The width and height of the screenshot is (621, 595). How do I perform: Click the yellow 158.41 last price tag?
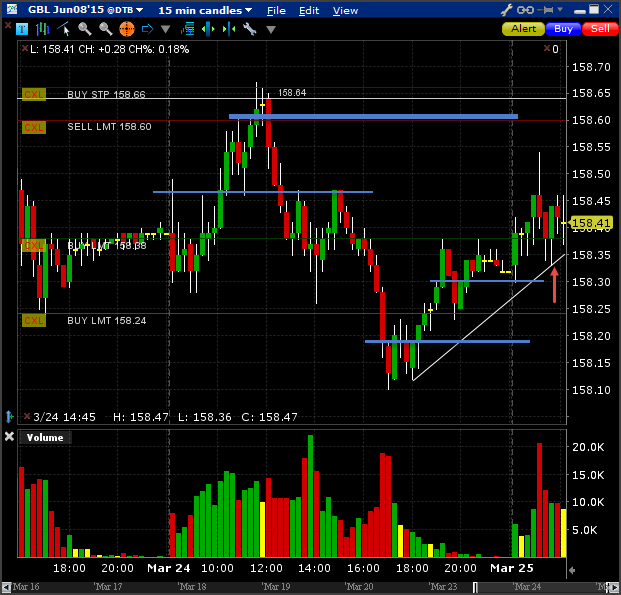591,223
